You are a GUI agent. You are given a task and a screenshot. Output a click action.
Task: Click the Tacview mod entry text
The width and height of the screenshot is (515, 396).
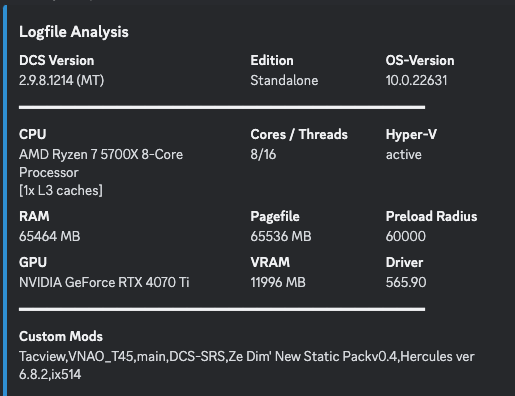click(43, 356)
